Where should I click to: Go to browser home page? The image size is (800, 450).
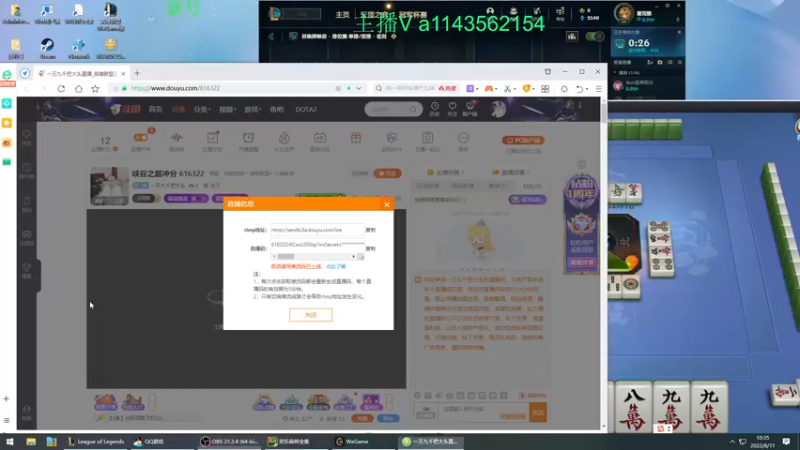point(79,89)
